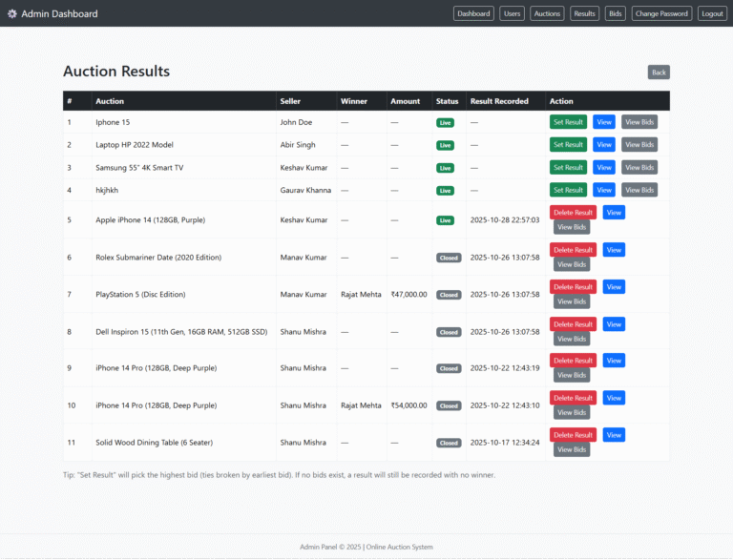Open the Dashboard nav item
Viewport: 733px width, 560px height.
point(473,13)
